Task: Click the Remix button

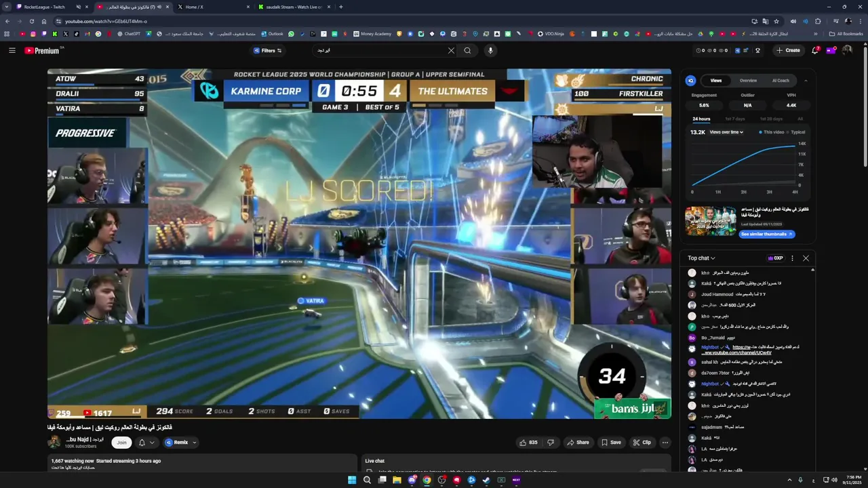Action: pyautogui.click(x=176, y=443)
